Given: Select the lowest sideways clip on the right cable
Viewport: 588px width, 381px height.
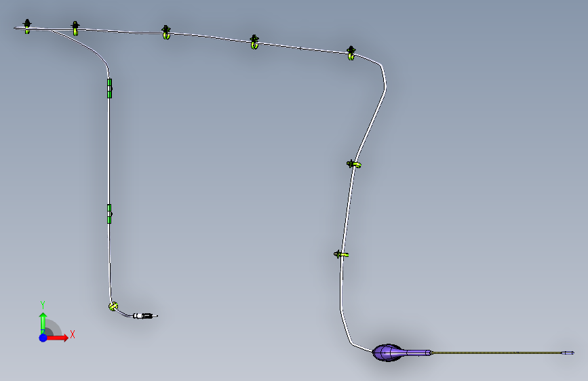Looking at the screenshot, I should click(341, 255).
